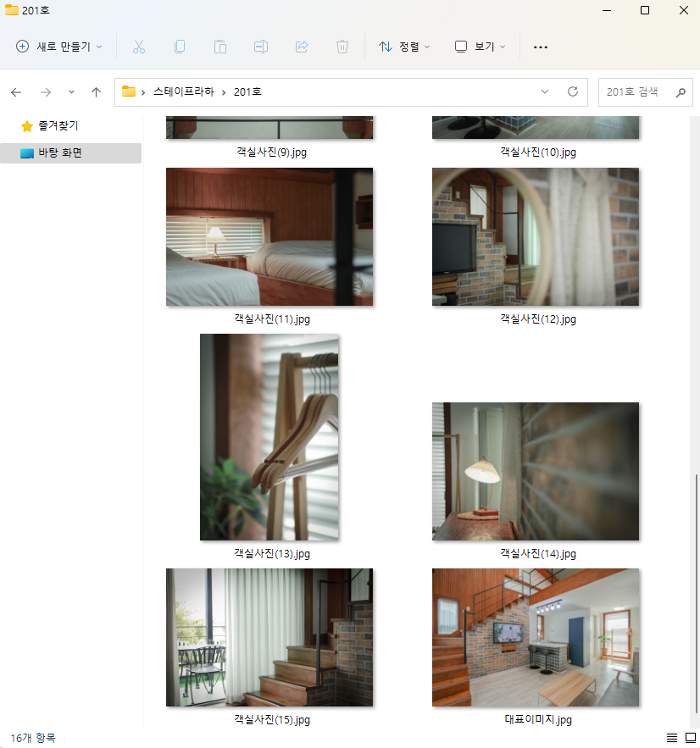The height and width of the screenshot is (748, 700).
Task: Click the 객실사진(15).jpg file name
Action: 271,720
